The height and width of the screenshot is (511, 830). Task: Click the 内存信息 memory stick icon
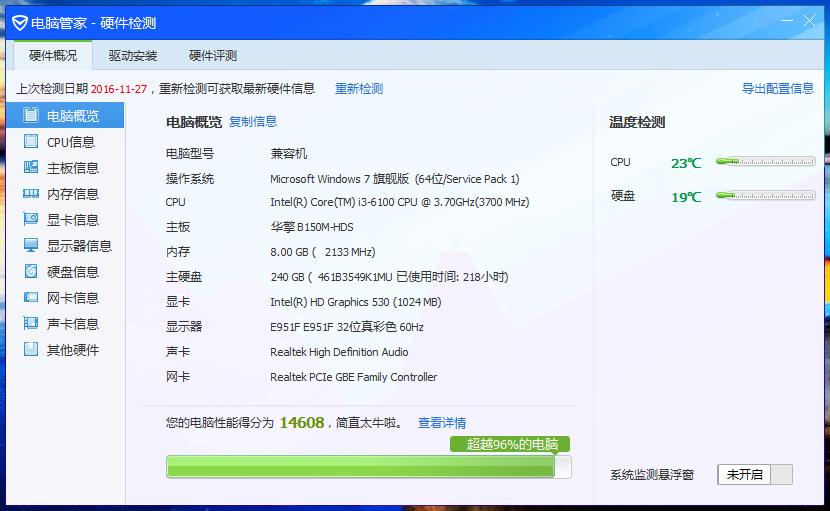(31, 194)
